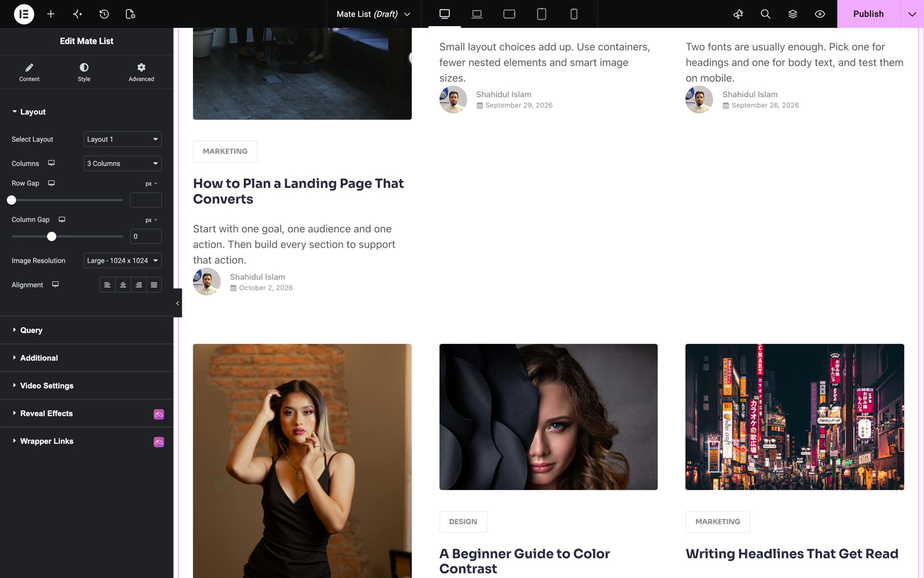924x578 pixels.
Task: Open the Page Settings document icon
Action: 131,14
